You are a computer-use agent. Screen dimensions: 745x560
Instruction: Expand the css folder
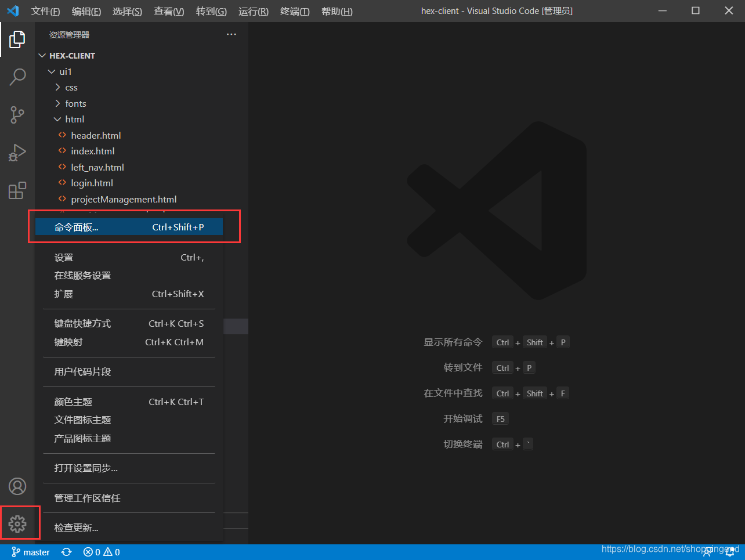click(x=142, y=88)
